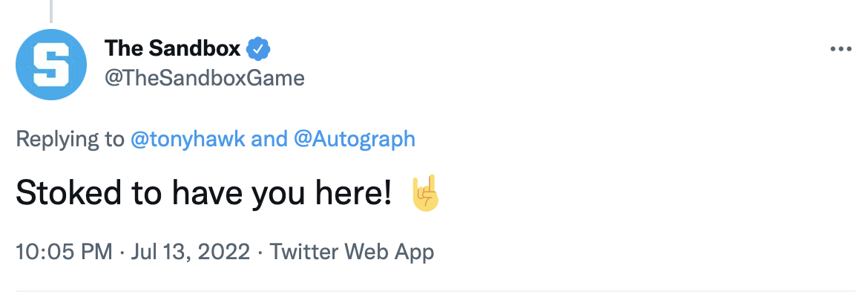Click the white S logo in avatar
The height and width of the screenshot is (306, 868).
click(x=51, y=65)
